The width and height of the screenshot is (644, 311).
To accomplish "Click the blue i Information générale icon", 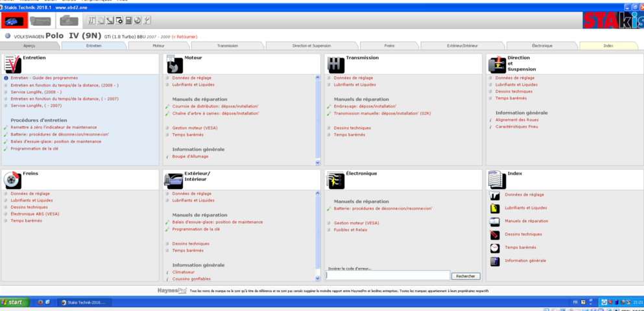I will click(495, 261).
